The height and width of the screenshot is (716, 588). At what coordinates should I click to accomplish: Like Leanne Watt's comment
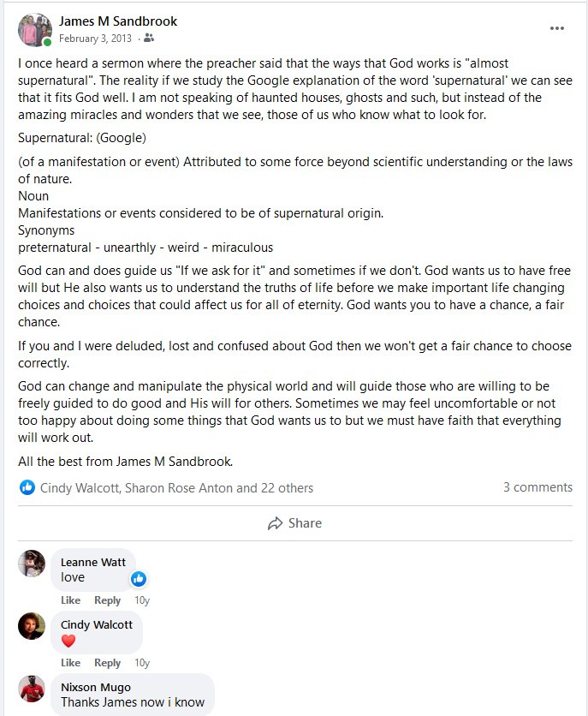70,600
